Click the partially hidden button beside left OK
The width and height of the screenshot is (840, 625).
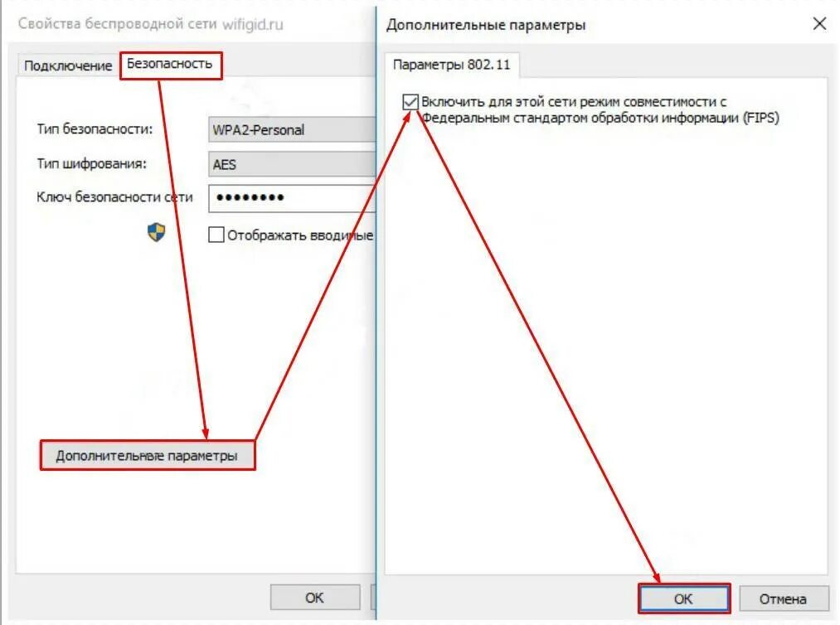click(x=373, y=597)
